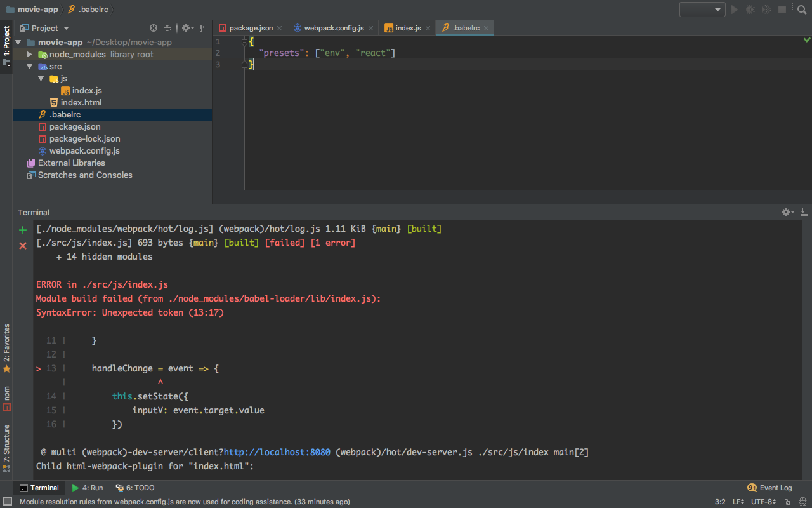This screenshot has height=508, width=812.
Task: Select webpack.config.js in the project tree
Action: tap(84, 151)
